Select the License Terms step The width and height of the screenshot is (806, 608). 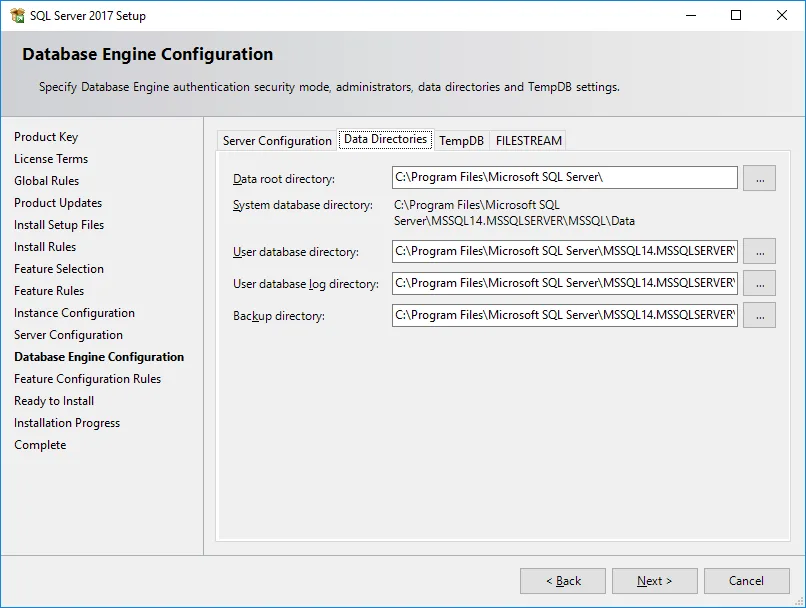click(51, 159)
